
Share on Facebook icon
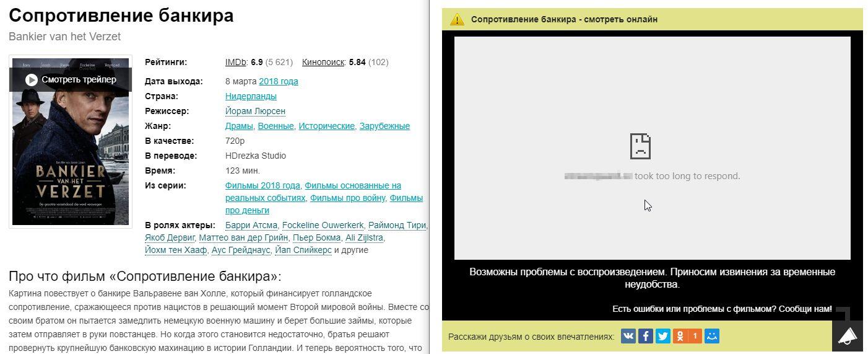pyautogui.click(x=646, y=336)
